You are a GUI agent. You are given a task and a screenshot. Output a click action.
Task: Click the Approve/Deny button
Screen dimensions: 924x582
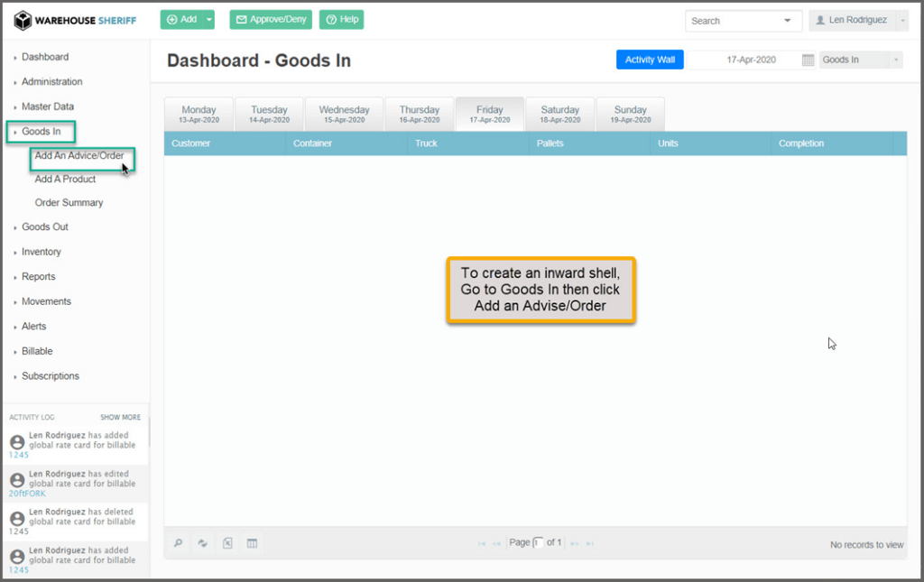tap(270, 20)
